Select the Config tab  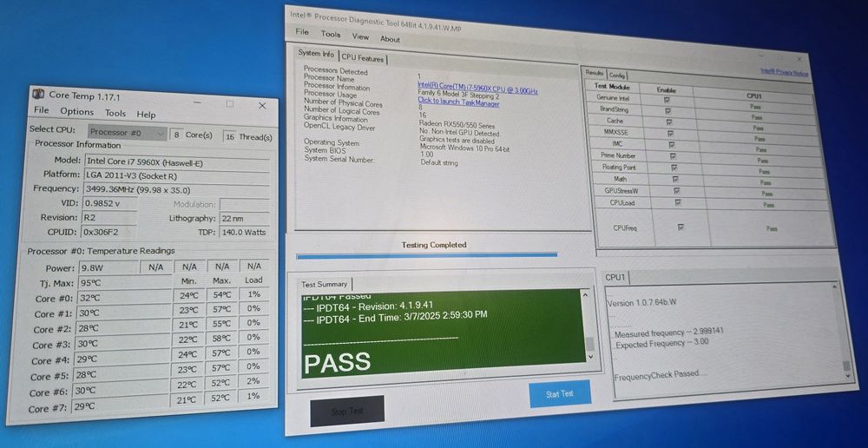pos(616,75)
